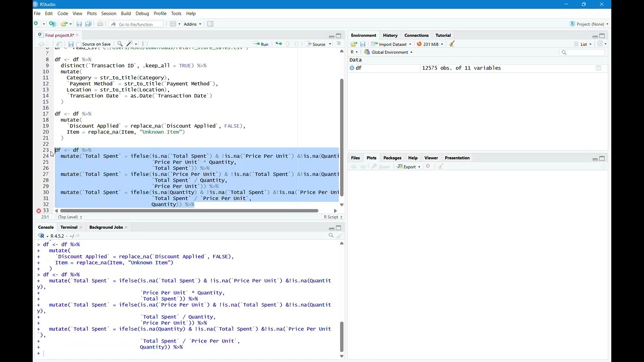
Task: Clear all plots with the broom icon
Action: 441,167
